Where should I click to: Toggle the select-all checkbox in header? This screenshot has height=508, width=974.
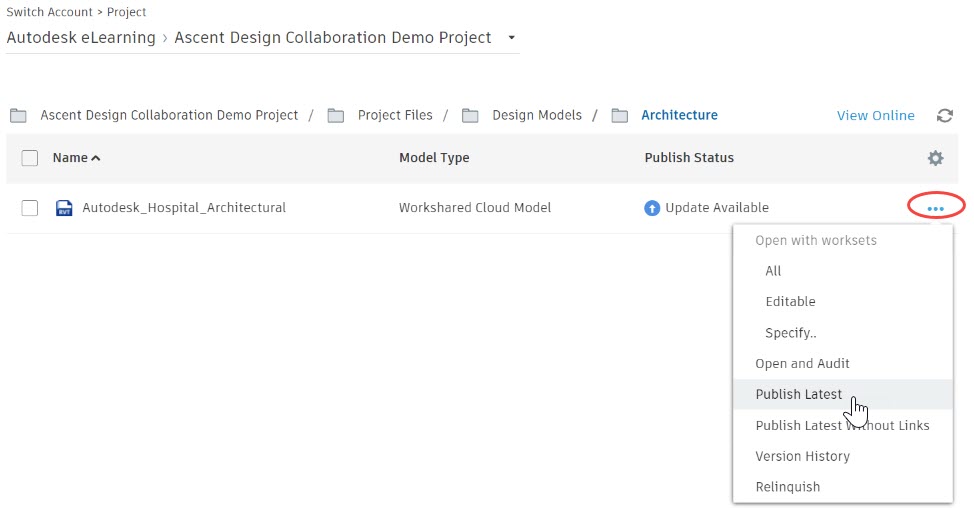[x=29, y=158]
